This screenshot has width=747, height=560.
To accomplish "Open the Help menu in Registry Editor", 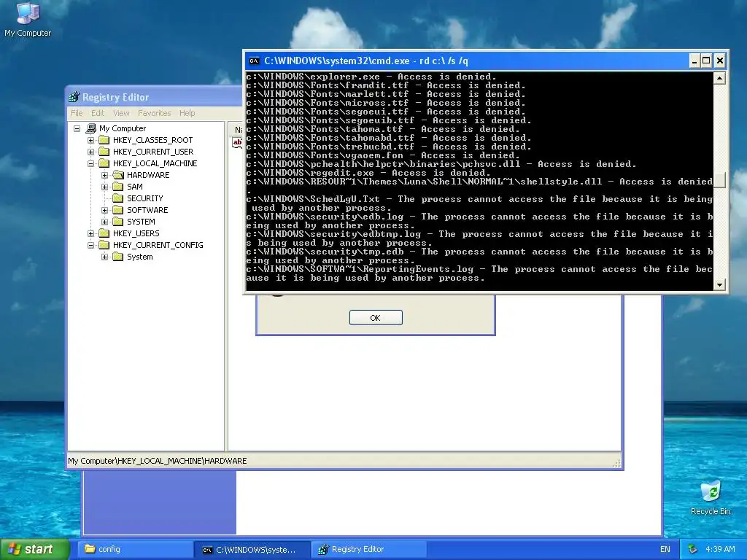I will 187,113.
